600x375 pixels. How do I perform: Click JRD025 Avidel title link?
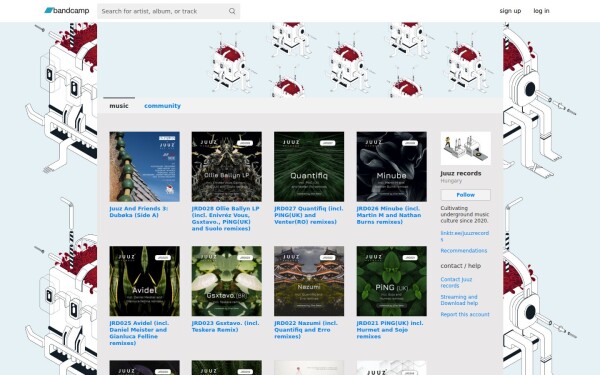click(x=139, y=333)
